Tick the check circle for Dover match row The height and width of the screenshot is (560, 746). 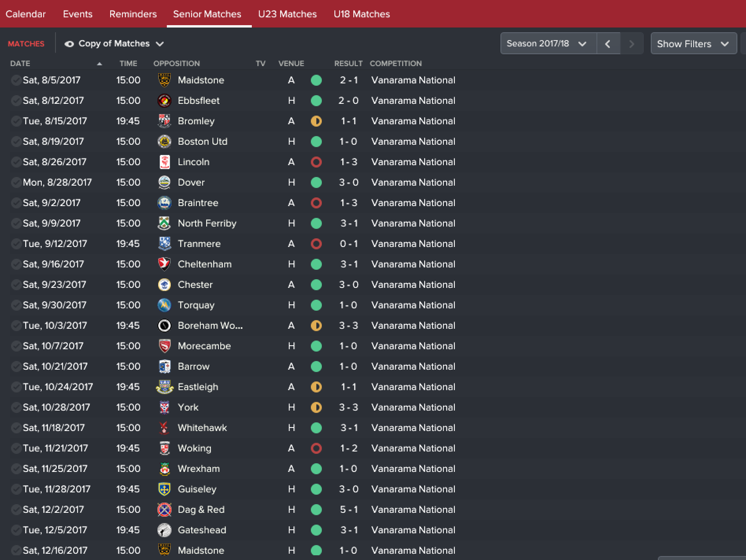click(x=16, y=182)
